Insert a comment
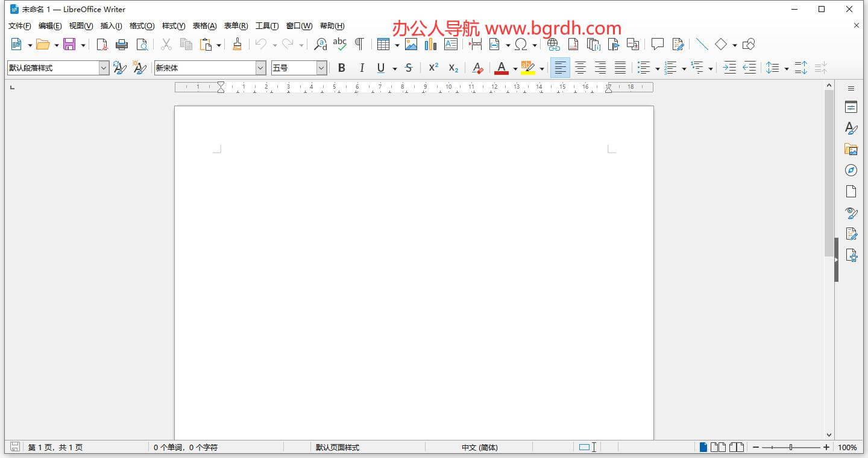Screen dimensions: 868x458 pyautogui.click(x=657, y=44)
